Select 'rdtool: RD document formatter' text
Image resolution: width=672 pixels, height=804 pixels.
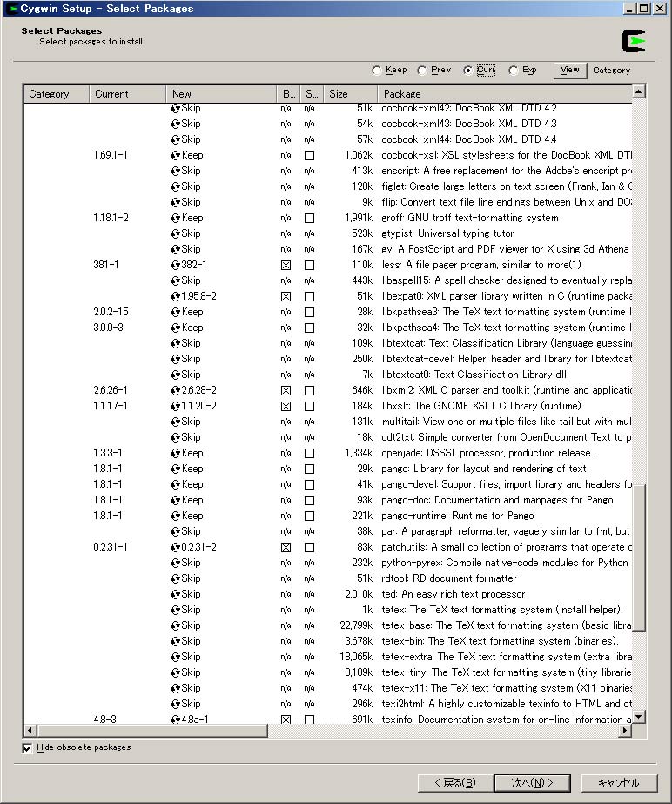click(449, 578)
